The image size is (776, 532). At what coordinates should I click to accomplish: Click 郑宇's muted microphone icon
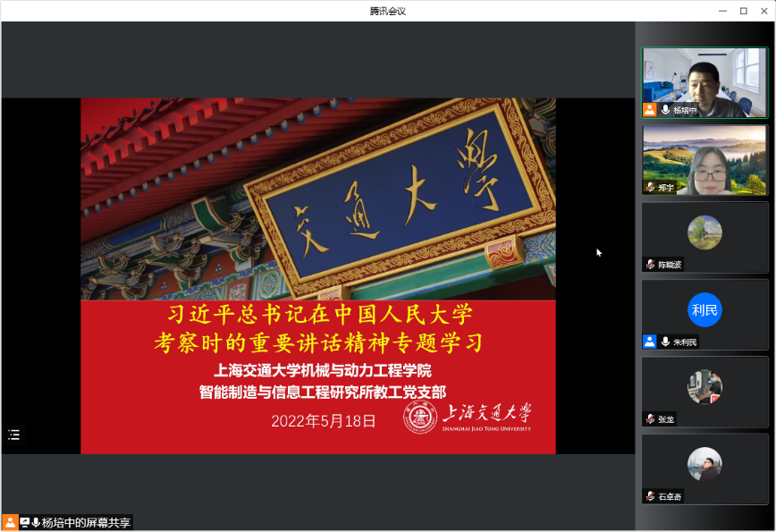[x=651, y=188]
